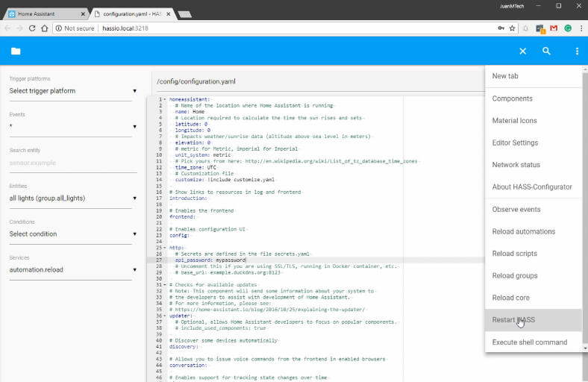The image size is (588, 382).
Task: Click the extension icon with orange badge
Action: click(x=540, y=29)
